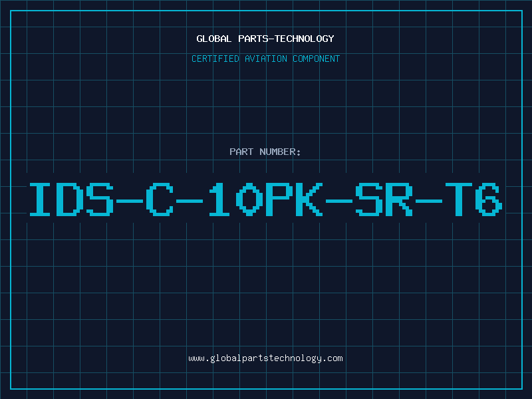Image resolution: width=532 pixels, height=399 pixels.
Task: Click the 'PART NUMBER:' label
Action: click(x=265, y=152)
